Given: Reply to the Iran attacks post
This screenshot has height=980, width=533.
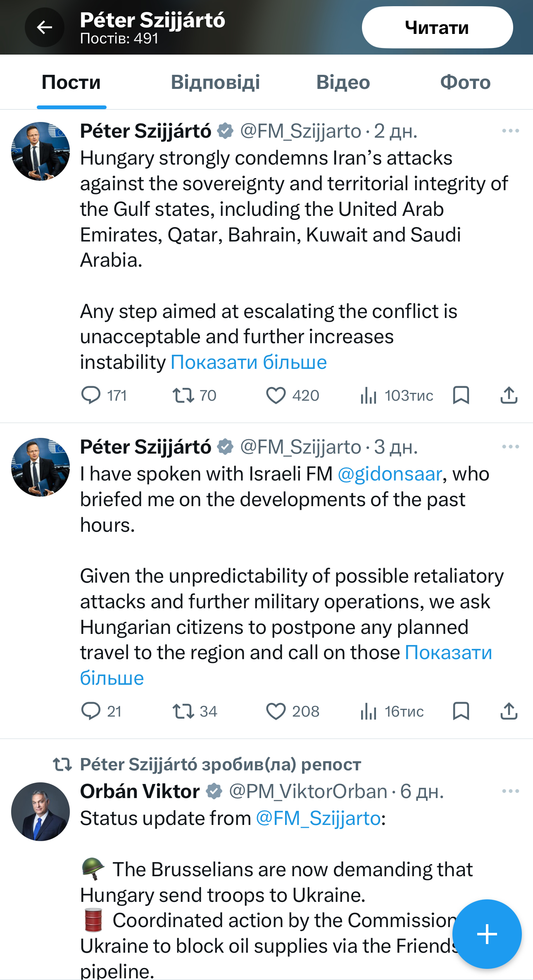Looking at the screenshot, I should click(91, 395).
